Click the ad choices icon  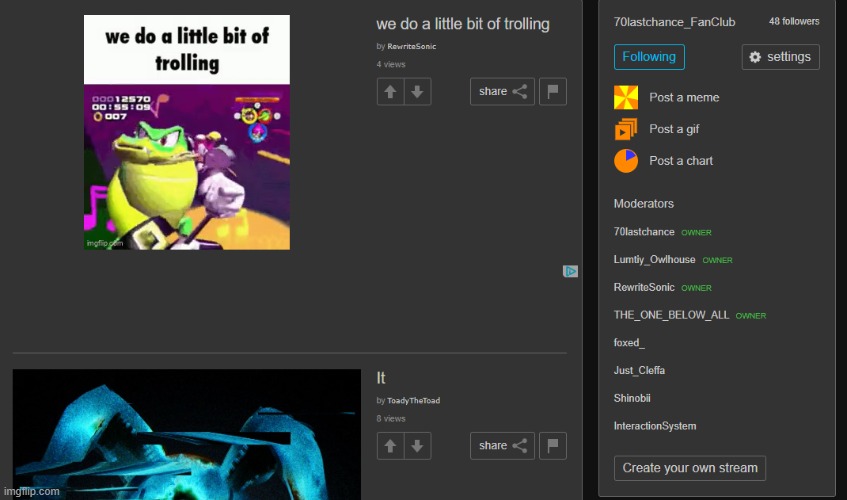pos(570,271)
